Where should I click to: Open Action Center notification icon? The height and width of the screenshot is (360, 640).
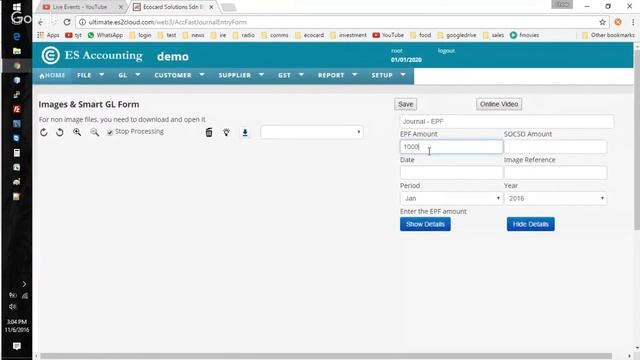[x=17, y=346]
